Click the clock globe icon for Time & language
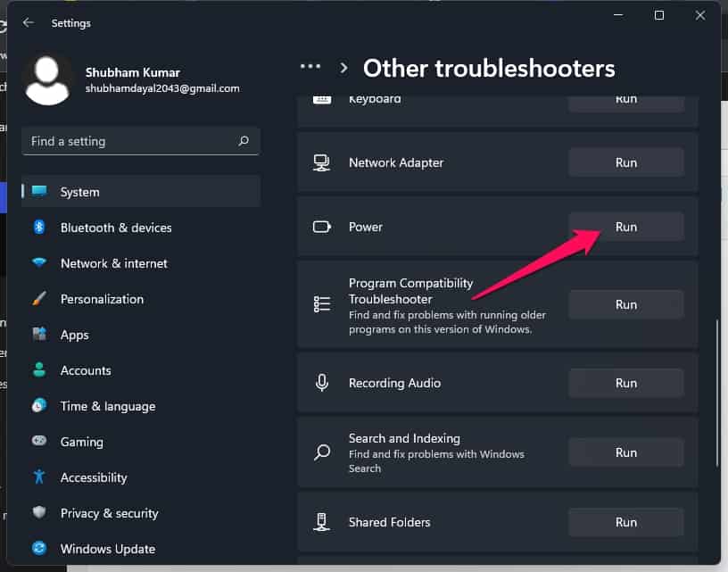The image size is (728, 572). pos(39,405)
